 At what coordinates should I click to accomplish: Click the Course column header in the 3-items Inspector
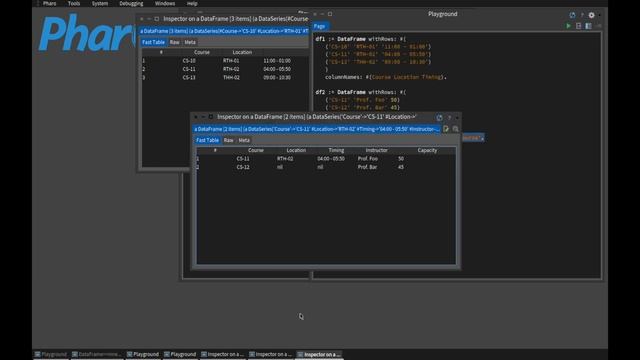tap(202, 52)
